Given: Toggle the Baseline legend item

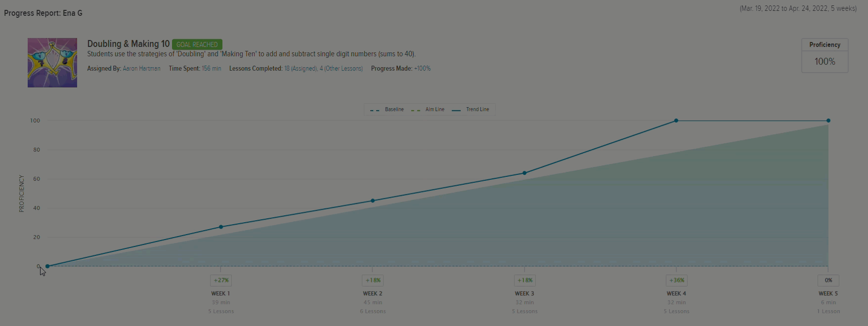Looking at the screenshot, I should tap(388, 110).
